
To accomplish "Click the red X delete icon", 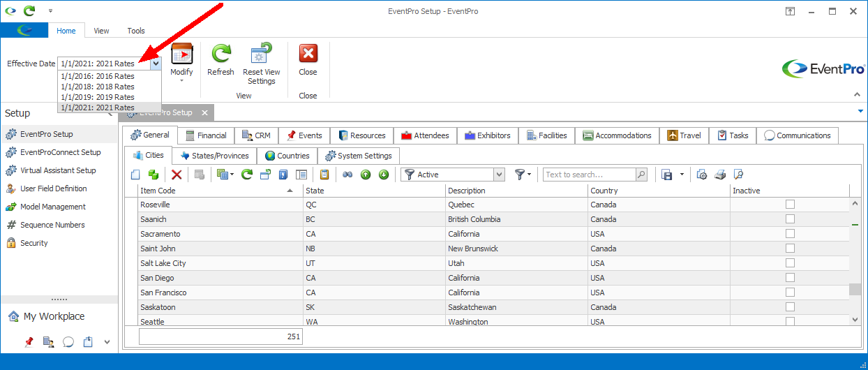I will [177, 175].
